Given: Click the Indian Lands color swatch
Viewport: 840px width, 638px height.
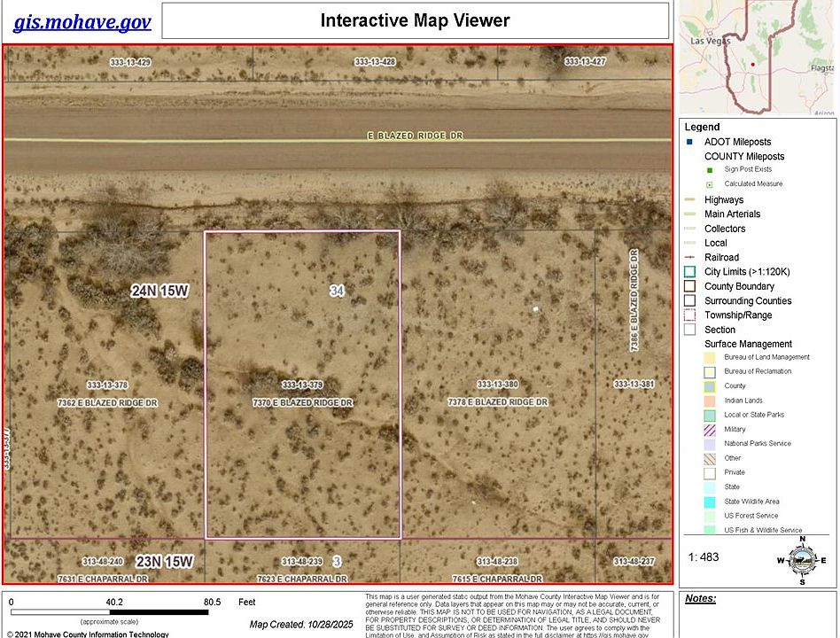Looking at the screenshot, I should coord(709,401).
